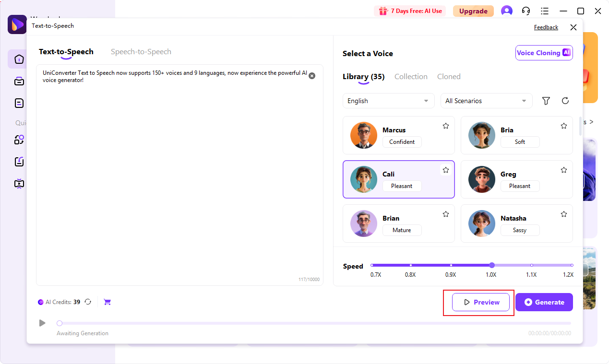This screenshot has height=364, width=609.
Task: Close the Text-to-Speech dialog
Action: pos(573,27)
